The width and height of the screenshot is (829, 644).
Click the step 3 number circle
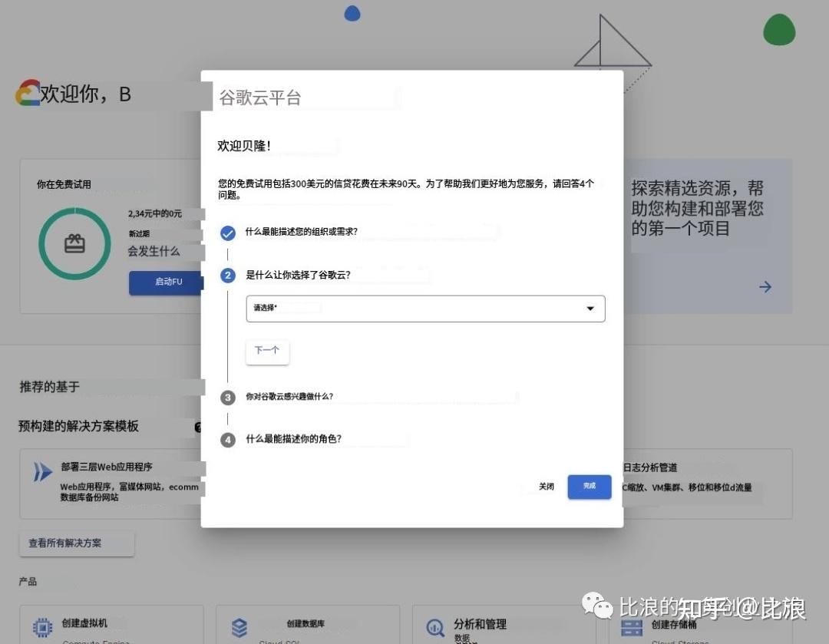pyautogui.click(x=228, y=397)
